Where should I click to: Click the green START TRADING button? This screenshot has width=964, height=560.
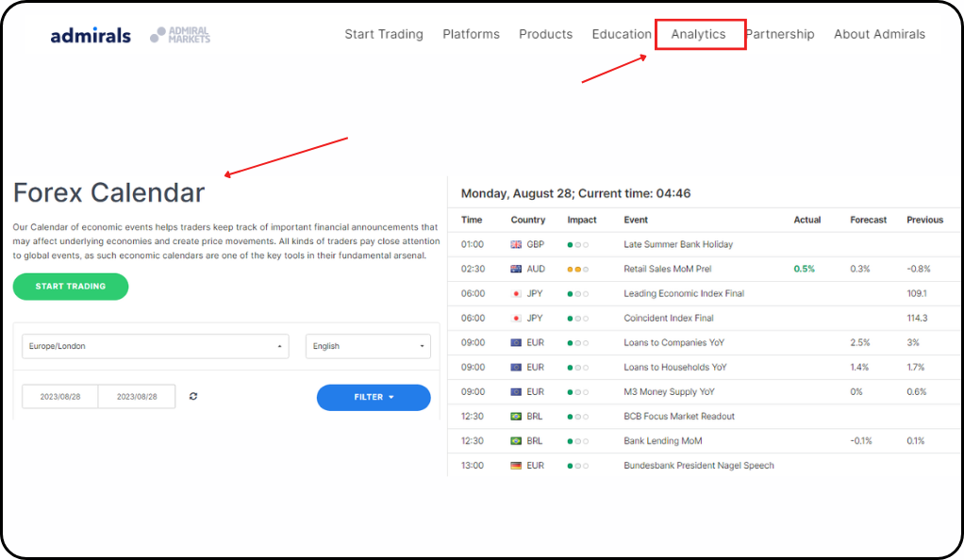tap(71, 287)
